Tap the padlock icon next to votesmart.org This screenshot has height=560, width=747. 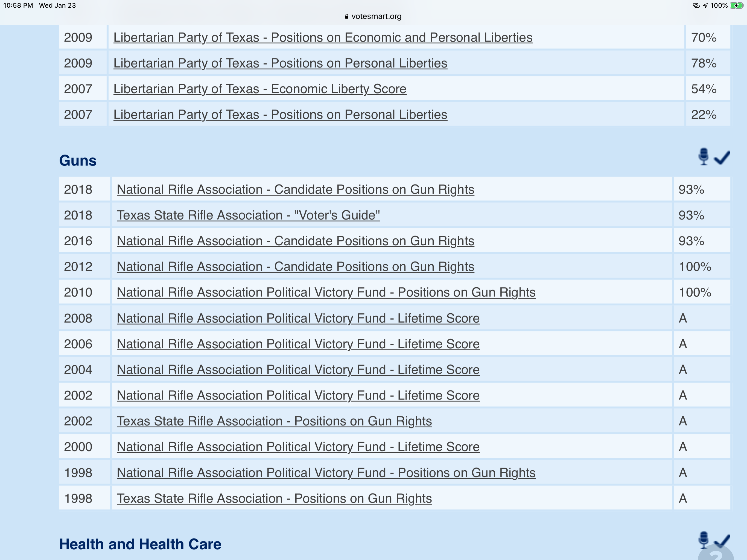346,17
